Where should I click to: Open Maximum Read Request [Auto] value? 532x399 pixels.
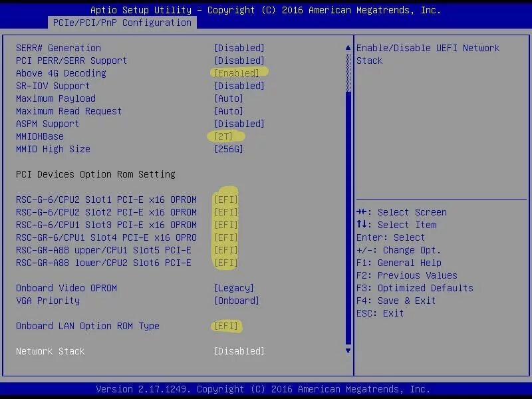[229, 111]
